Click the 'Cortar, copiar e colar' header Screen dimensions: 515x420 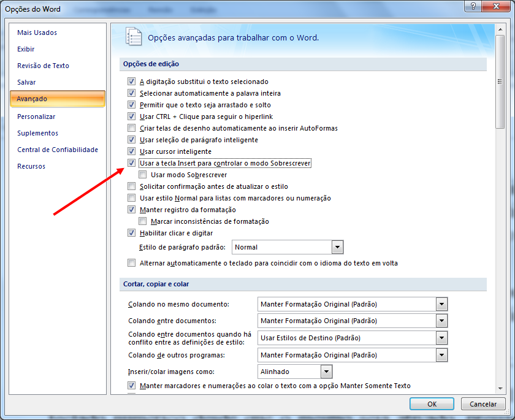tap(156, 284)
